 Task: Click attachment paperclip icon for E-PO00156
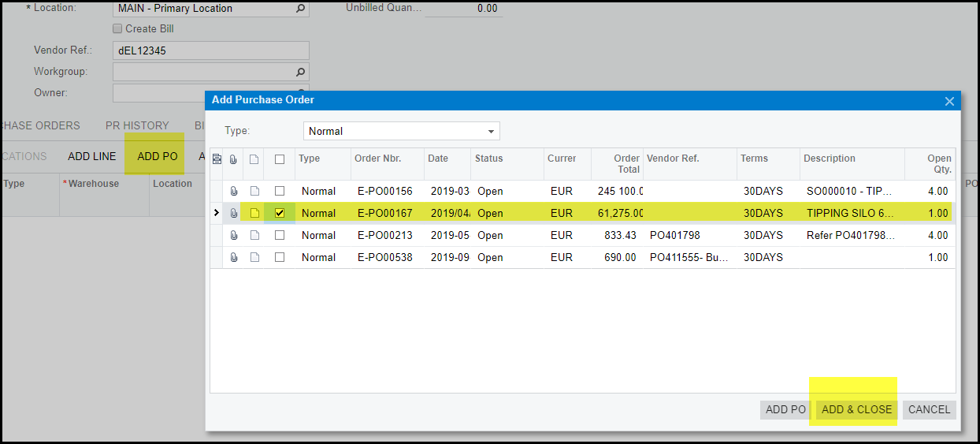233,191
